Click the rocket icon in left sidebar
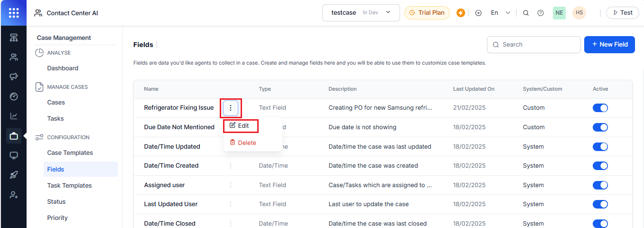This screenshot has width=644, height=228. click(x=14, y=175)
